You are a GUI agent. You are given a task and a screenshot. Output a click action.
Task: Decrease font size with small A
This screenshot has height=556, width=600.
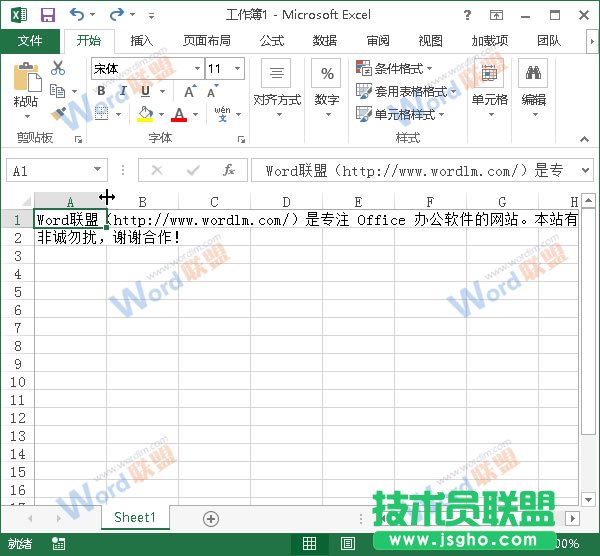pyautogui.click(x=212, y=91)
